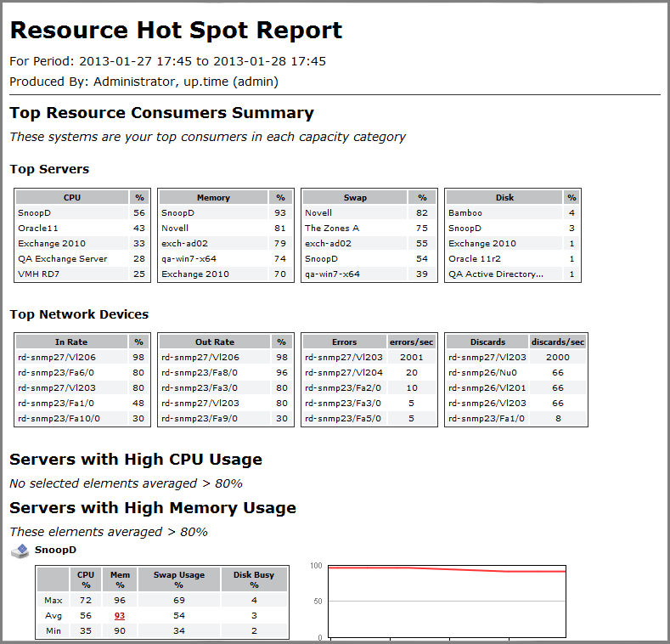The image size is (670, 644).
Task: Click SnoopD in the CPU table
Action: pyautogui.click(x=33, y=213)
